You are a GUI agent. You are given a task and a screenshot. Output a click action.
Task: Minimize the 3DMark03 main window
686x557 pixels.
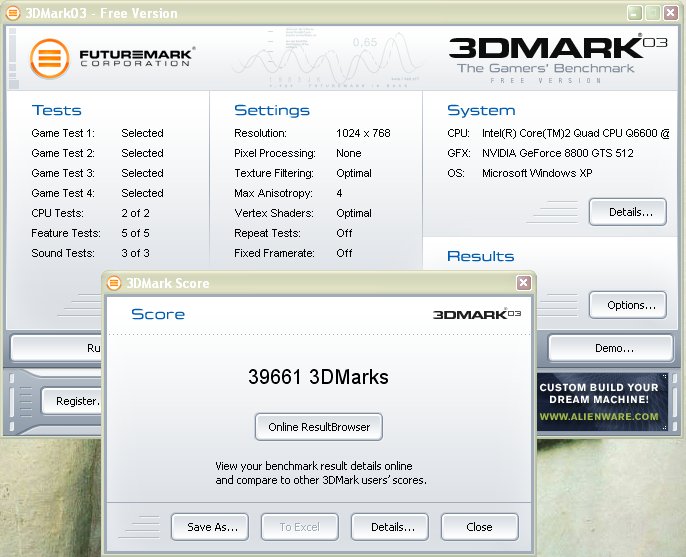coord(634,13)
